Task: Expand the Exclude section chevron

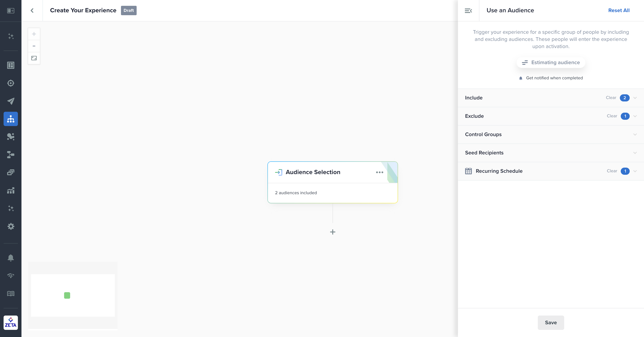Action: click(635, 116)
